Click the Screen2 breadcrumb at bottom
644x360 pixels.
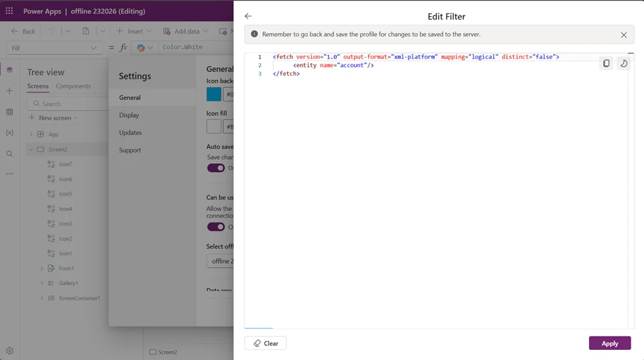164,352
